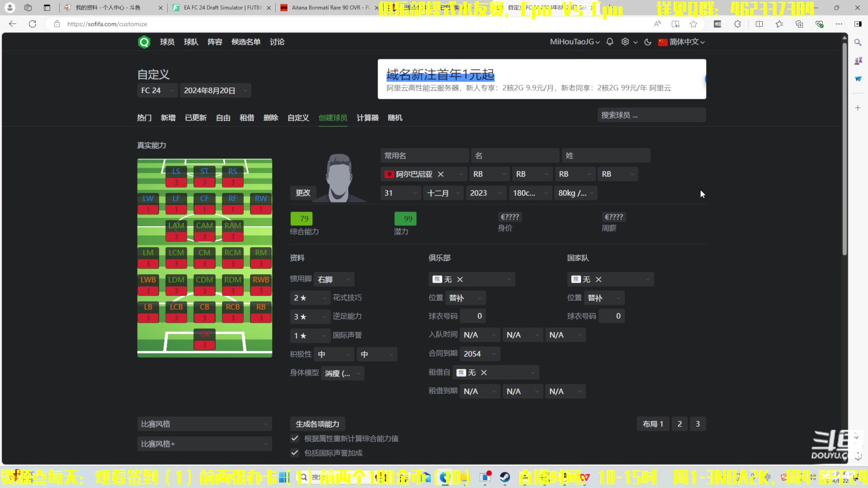Viewport: 868px width, 488px height.
Task: Open 球员 menu in header
Action: [x=167, y=42]
